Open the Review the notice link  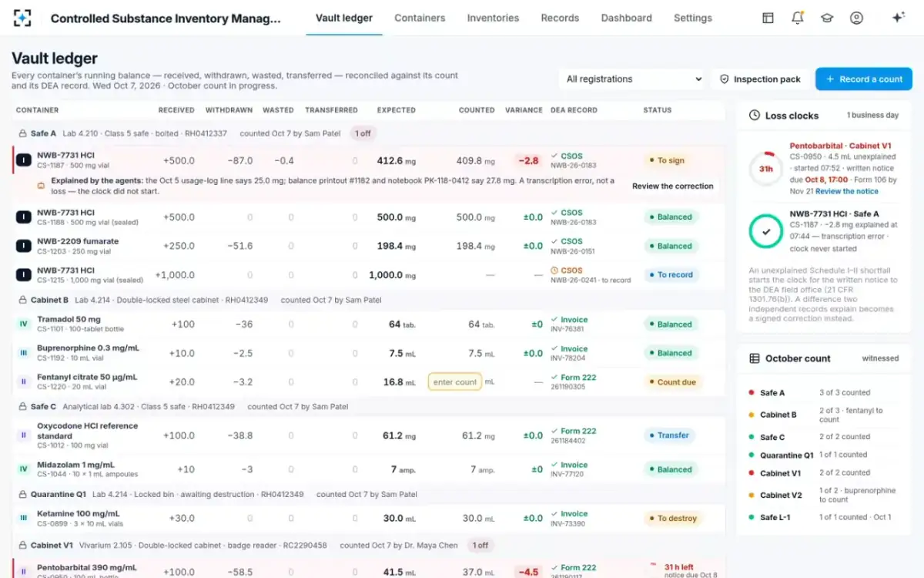pyautogui.click(x=847, y=191)
